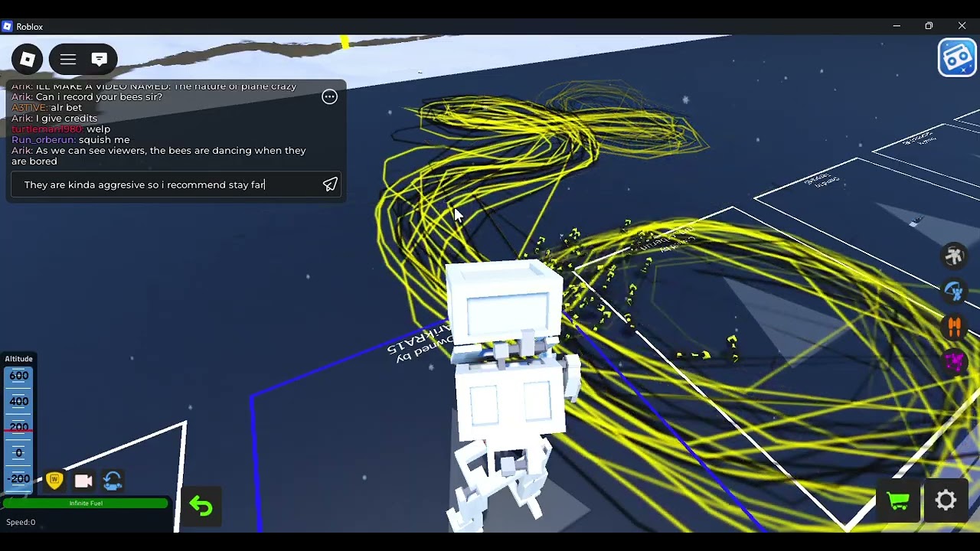Click the Altitude label

(19, 359)
